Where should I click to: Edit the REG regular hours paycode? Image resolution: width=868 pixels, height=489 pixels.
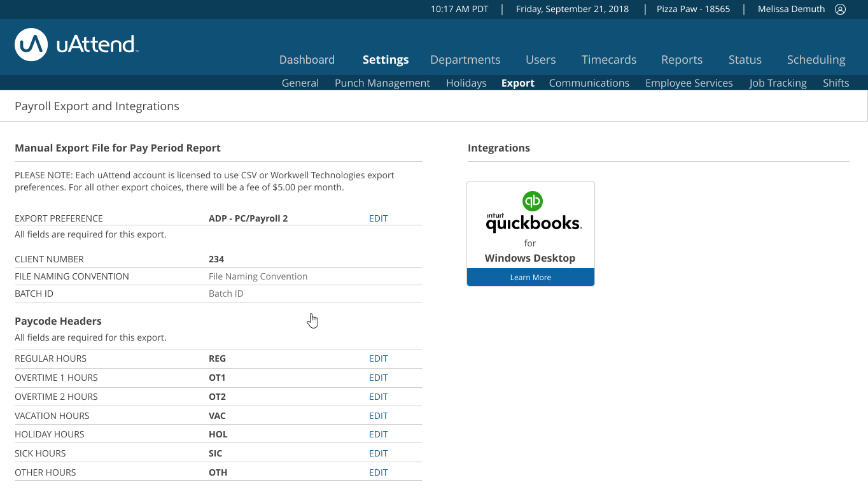coord(378,358)
